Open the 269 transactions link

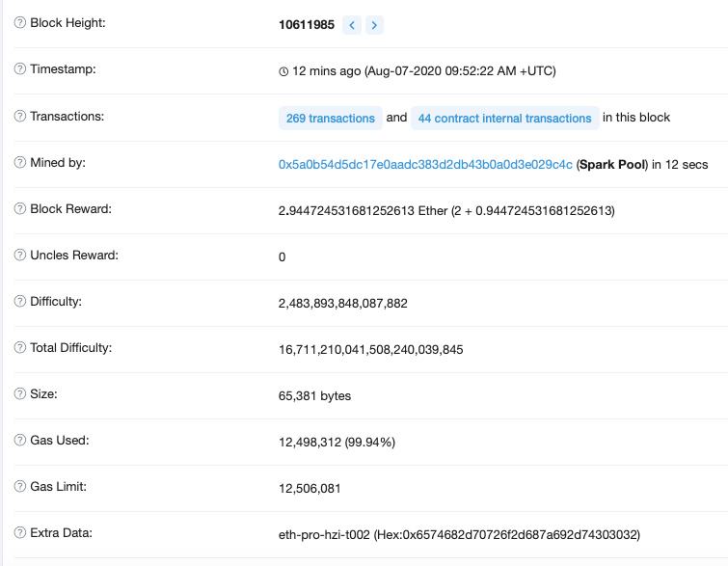pyautogui.click(x=331, y=119)
